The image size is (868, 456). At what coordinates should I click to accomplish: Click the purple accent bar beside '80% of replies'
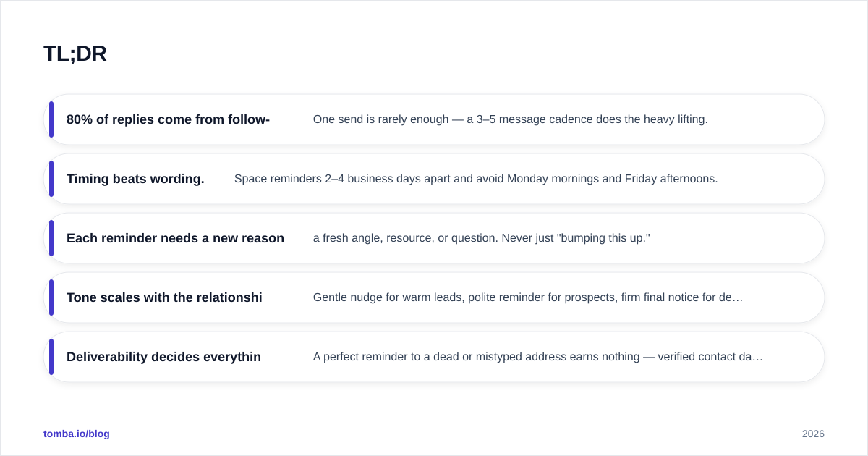coord(51,119)
